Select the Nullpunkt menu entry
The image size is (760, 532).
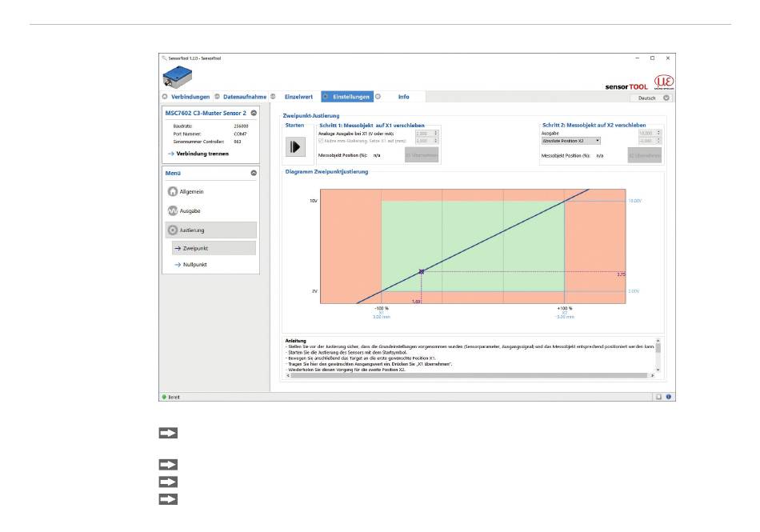pos(195,265)
